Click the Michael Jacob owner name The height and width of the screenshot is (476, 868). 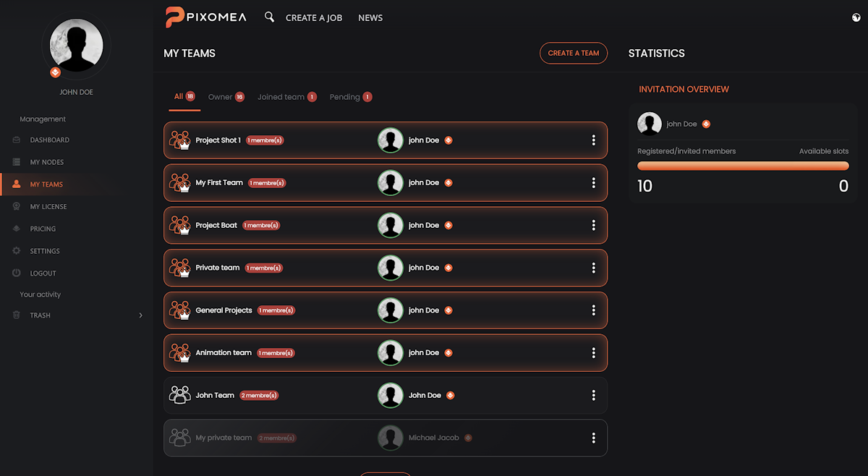(433, 438)
